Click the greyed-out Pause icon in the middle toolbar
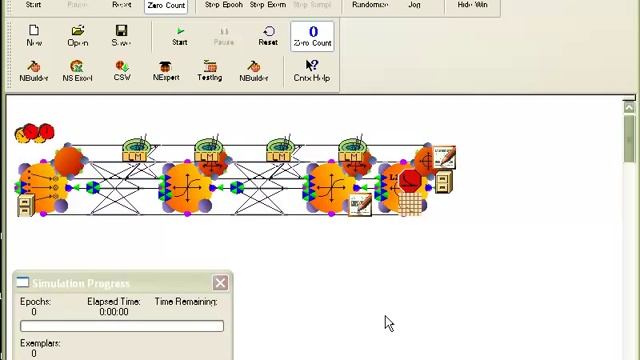This screenshot has width=640, height=360. point(224,36)
